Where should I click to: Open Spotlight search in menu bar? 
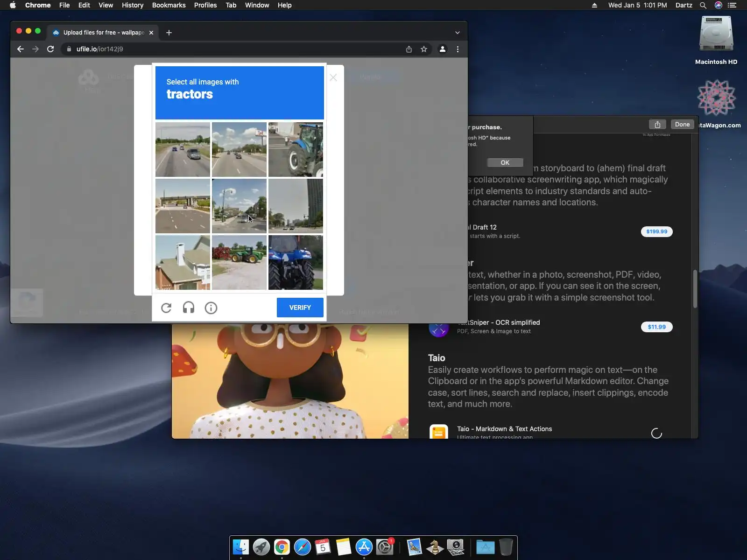pos(703,5)
